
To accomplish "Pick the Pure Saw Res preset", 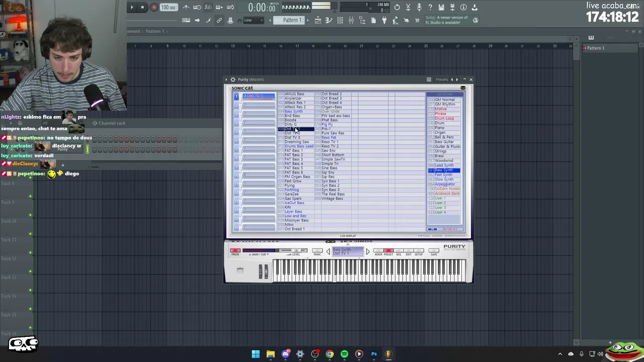I will click(333, 133).
